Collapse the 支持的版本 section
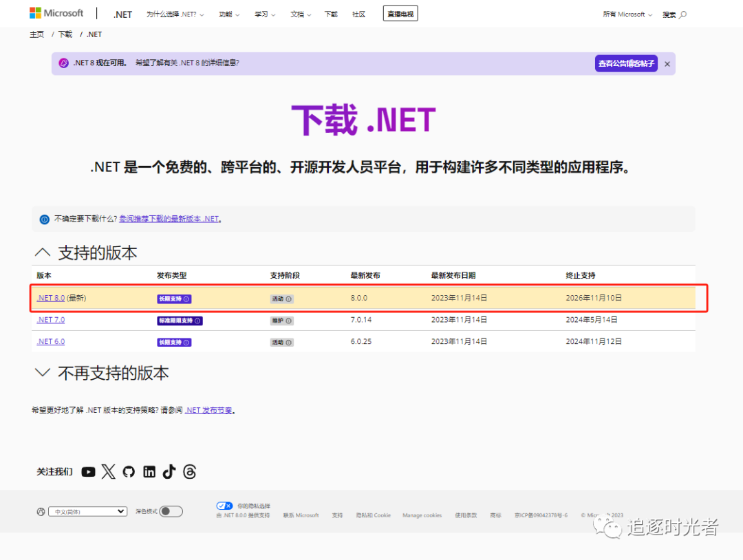 tap(43, 252)
